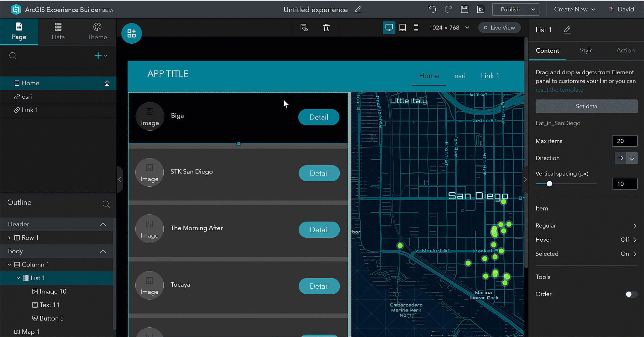
Task: Collapse the Header outline section
Action: (x=103, y=224)
